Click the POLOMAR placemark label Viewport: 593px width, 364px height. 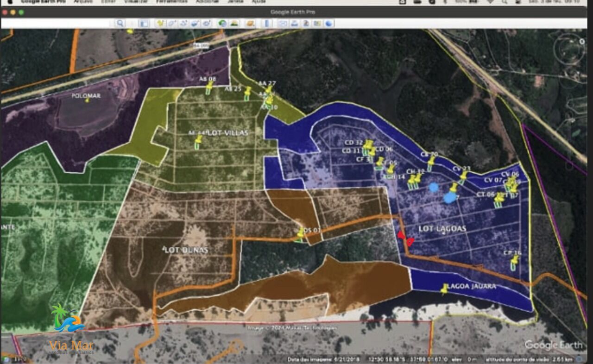(x=86, y=96)
